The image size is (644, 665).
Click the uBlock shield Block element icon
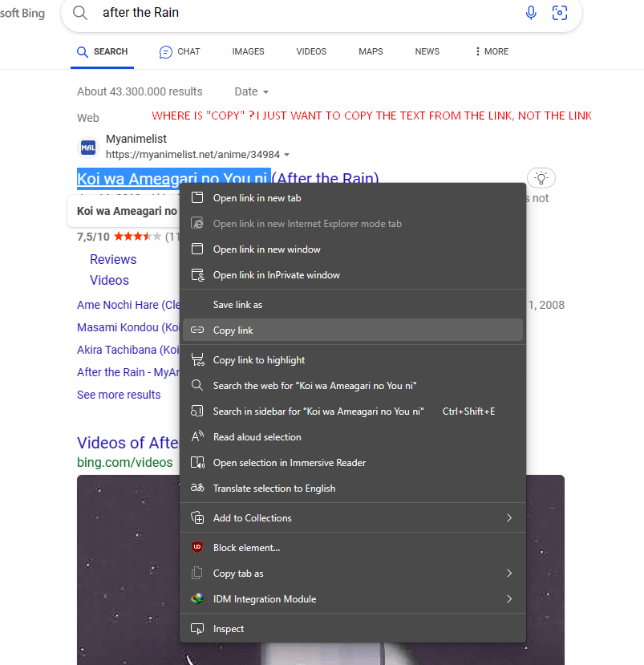tap(197, 547)
